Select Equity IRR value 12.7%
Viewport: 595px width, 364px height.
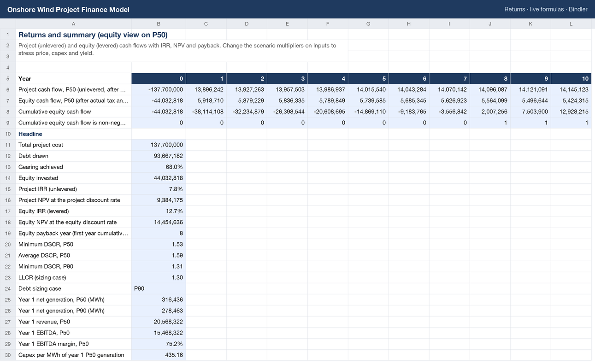[159, 211]
